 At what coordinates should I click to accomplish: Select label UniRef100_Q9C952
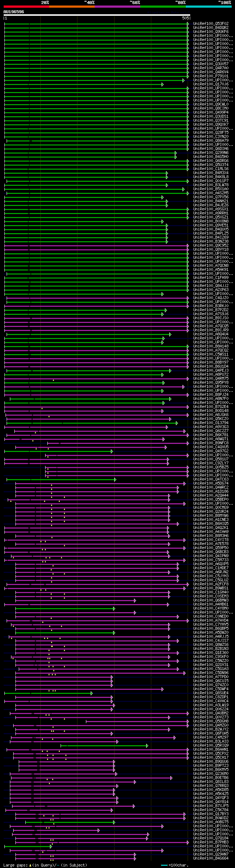pos(211,246)
